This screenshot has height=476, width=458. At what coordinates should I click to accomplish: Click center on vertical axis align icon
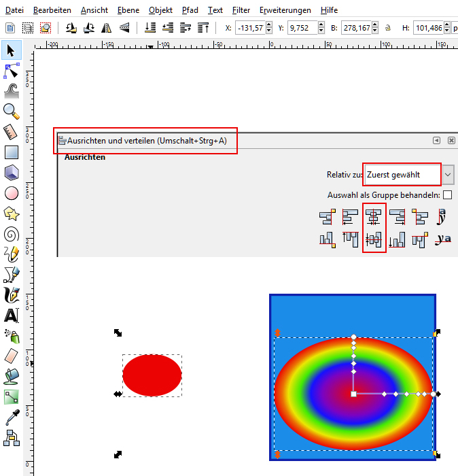point(374,217)
